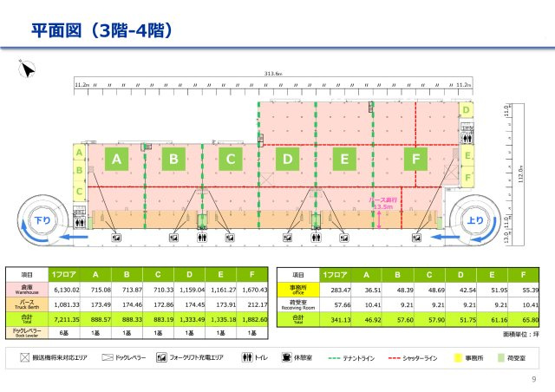Click the forklift charging area legend icon

[162, 356]
